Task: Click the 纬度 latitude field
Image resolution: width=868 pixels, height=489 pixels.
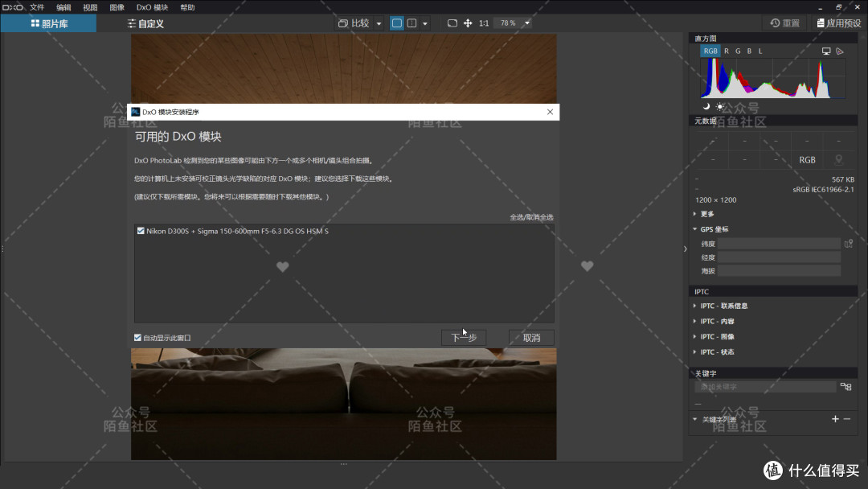Action: [779, 244]
